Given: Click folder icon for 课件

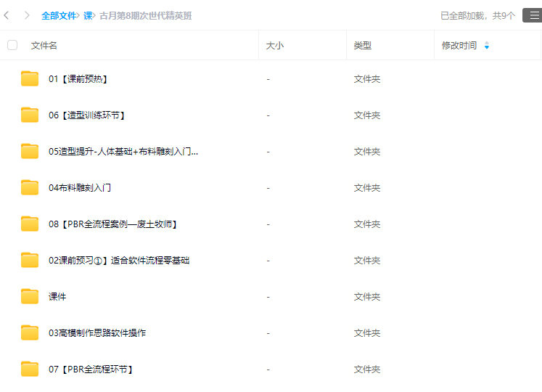Looking at the screenshot, I should tap(30, 297).
